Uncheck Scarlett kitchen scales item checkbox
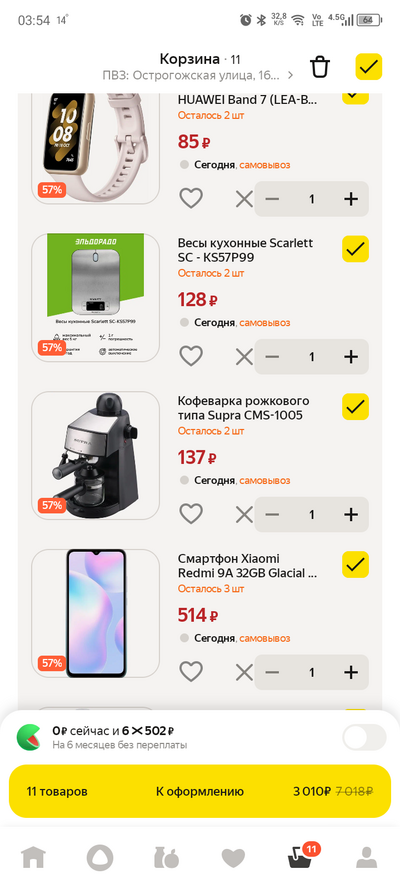The height and width of the screenshot is (889, 400). 356,249
